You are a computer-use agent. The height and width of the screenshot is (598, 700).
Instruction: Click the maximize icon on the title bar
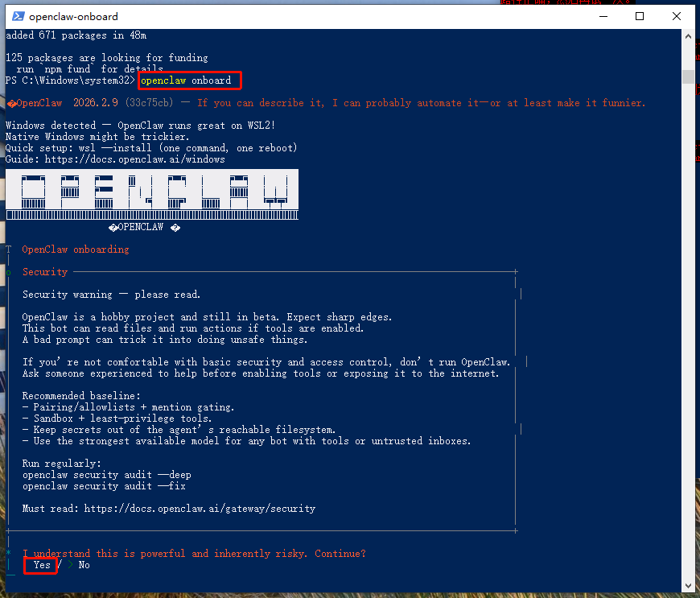(640, 15)
